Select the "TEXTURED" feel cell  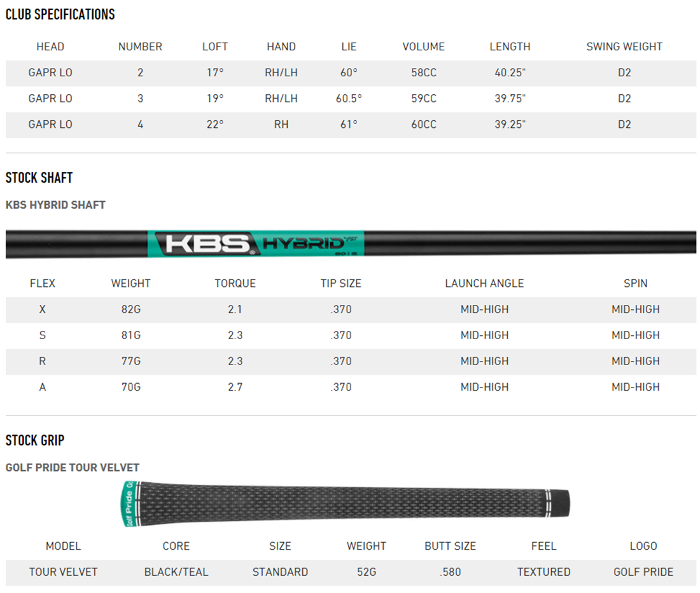click(543, 573)
